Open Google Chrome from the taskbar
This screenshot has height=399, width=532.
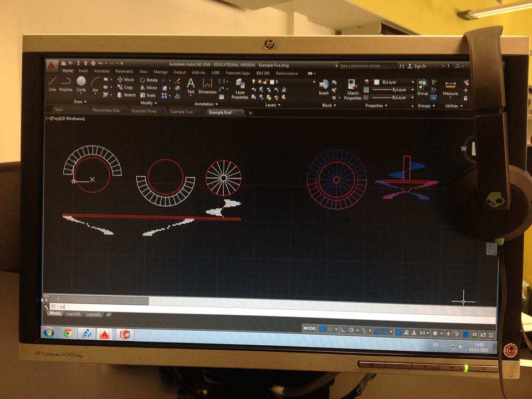[x=68, y=334]
